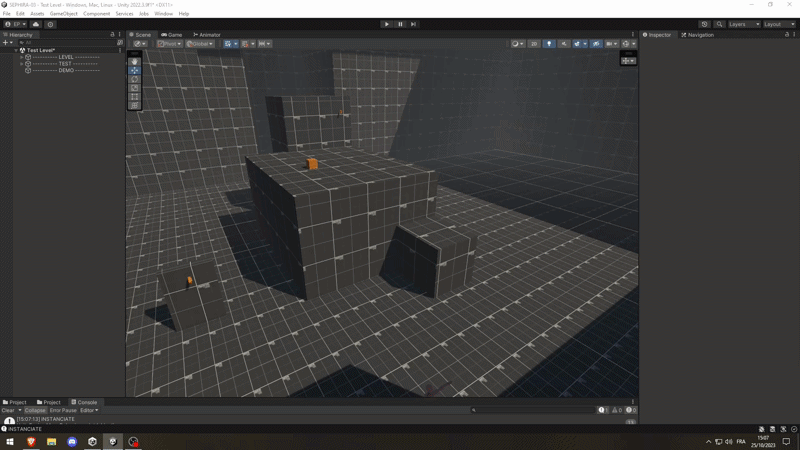Open the Layout dropdown
800x450 pixels.
click(779, 24)
